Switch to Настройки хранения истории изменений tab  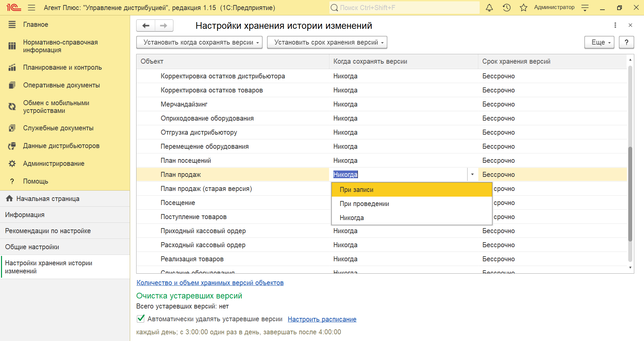point(65,267)
